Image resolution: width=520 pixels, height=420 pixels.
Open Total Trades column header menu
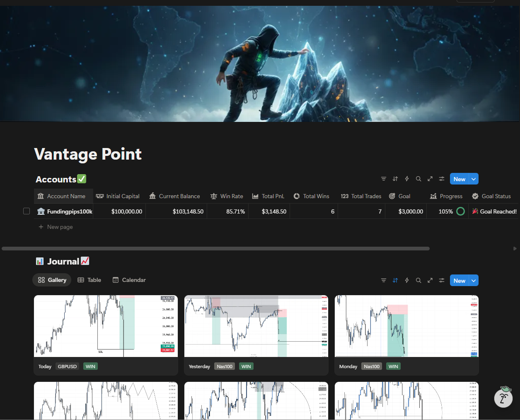pyautogui.click(x=361, y=196)
